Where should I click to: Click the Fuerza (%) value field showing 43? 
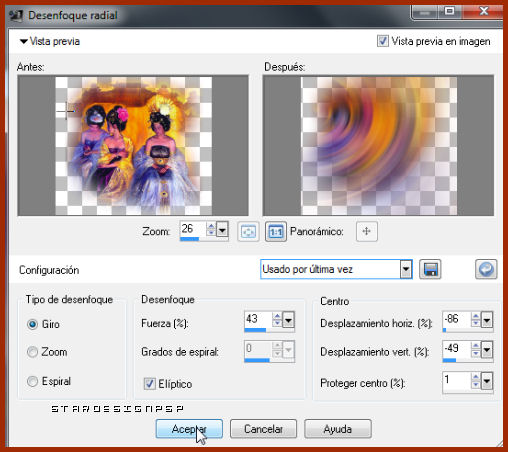pyautogui.click(x=258, y=319)
